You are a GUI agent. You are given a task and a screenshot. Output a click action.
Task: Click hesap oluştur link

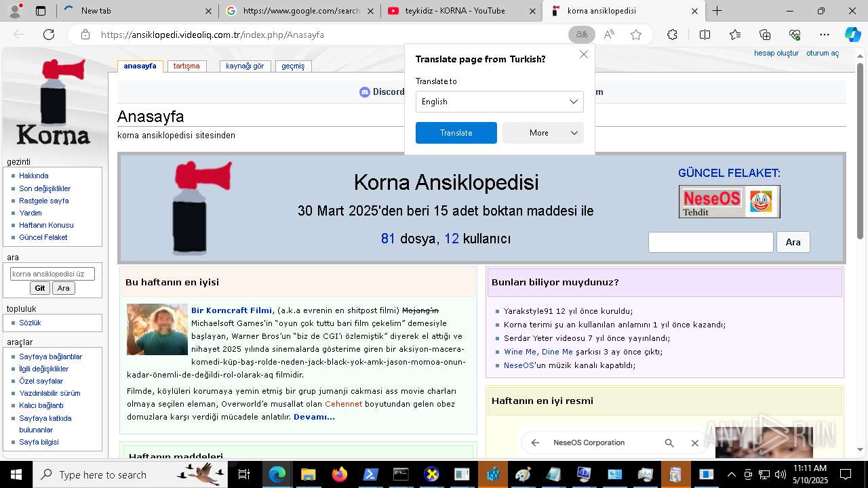tap(776, 54)
